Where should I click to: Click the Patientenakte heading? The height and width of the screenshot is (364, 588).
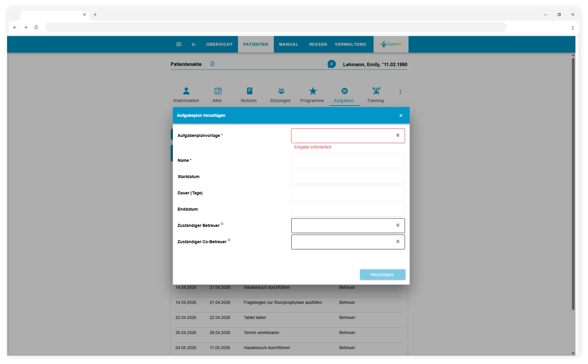pyautogui.click(x=186, y=64)
